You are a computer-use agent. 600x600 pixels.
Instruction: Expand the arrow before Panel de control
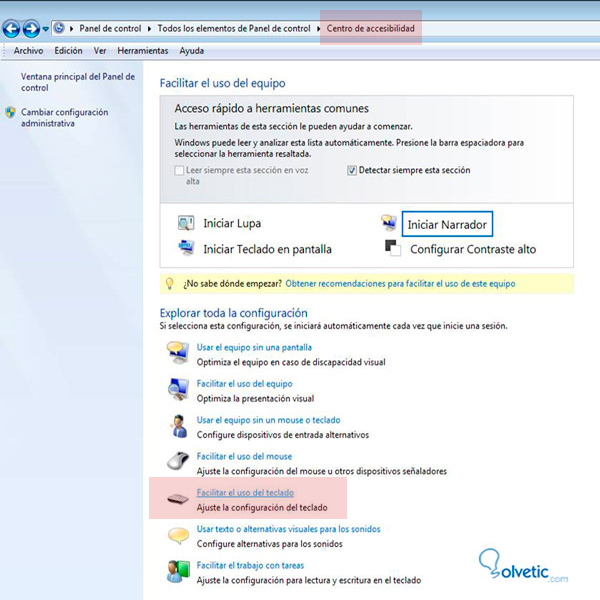[x=72, y=28]
